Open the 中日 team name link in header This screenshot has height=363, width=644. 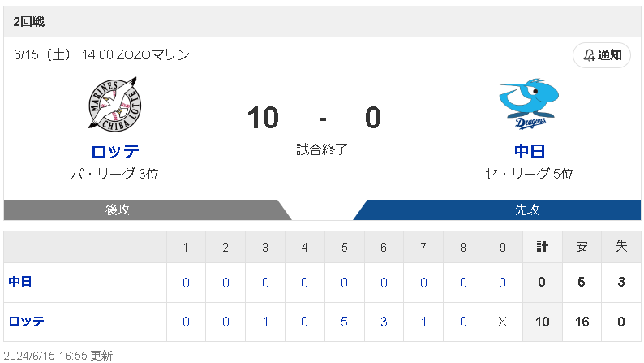[x=530, y=152]
